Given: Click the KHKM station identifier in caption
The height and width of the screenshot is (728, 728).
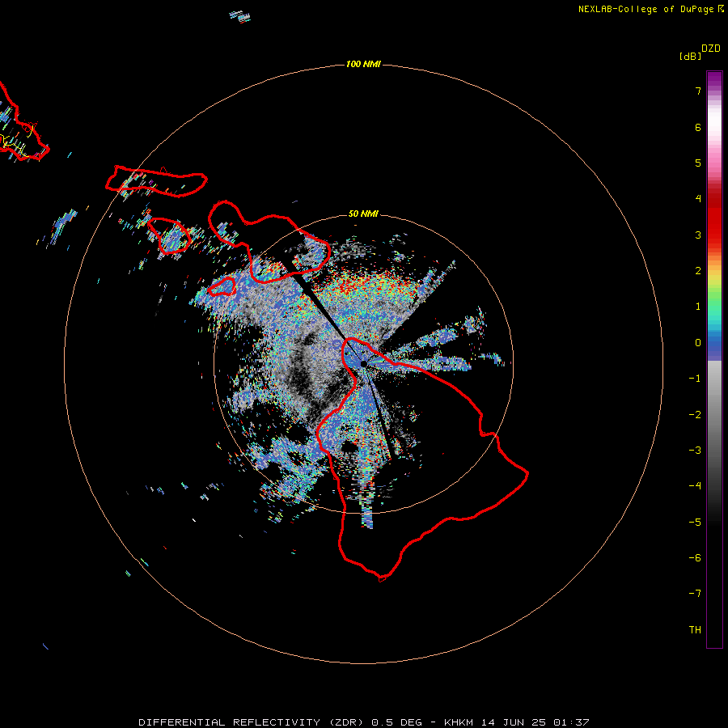Looking at the screenshot, I should [x=459, y=722].
